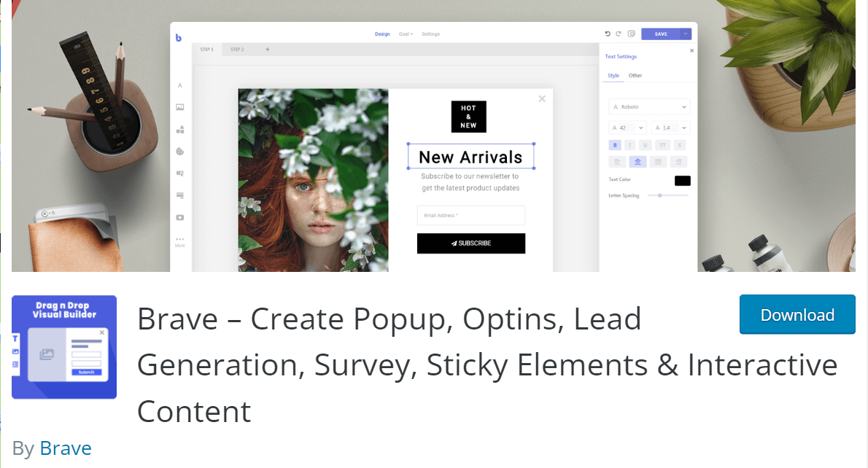This screenshot has height=468, width=868.
Task: Toggle Underline text formatting
Action: click(645, 145)
